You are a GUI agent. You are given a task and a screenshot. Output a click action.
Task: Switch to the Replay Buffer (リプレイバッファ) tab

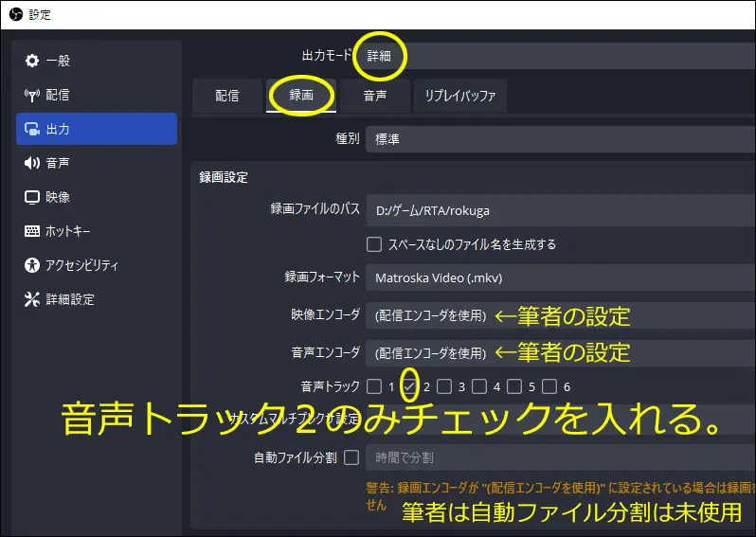[x=459, y=96]
